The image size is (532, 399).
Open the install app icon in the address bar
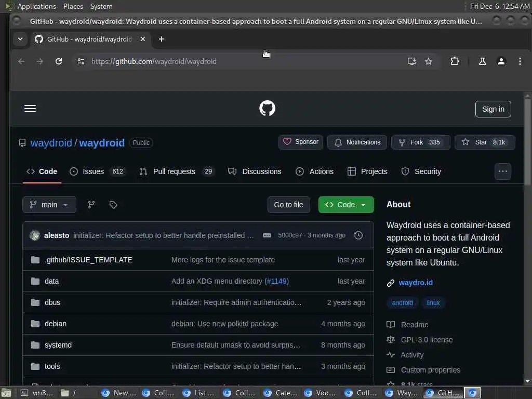pos(412,61)
